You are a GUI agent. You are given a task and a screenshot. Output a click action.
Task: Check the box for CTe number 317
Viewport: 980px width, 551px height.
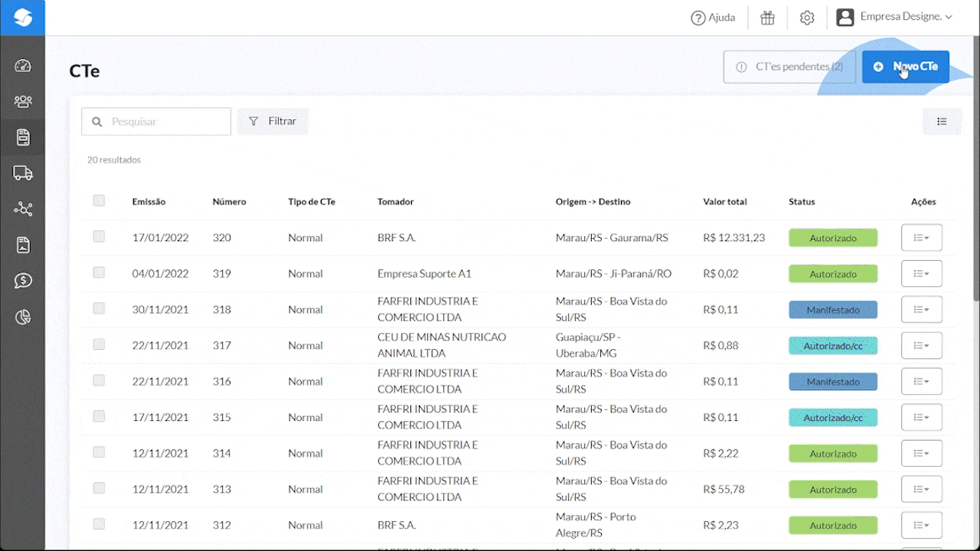(99, 344)
